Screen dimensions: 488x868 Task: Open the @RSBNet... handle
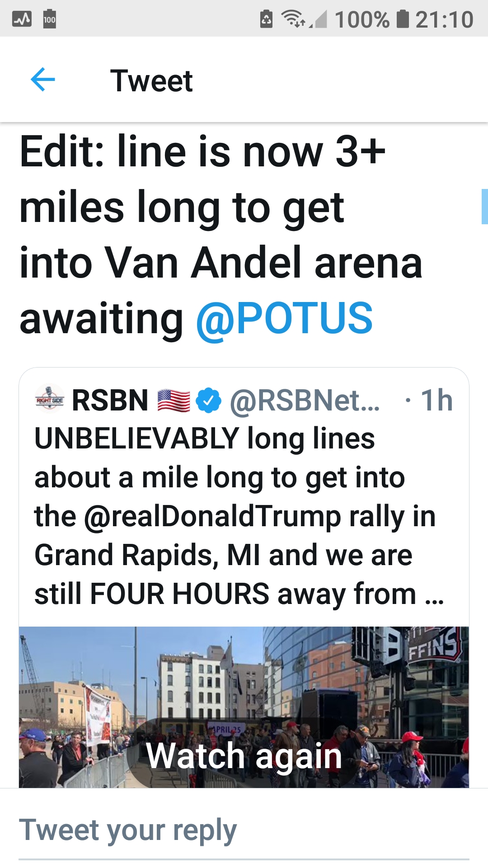pyautogui.click(x=305, y=401)
